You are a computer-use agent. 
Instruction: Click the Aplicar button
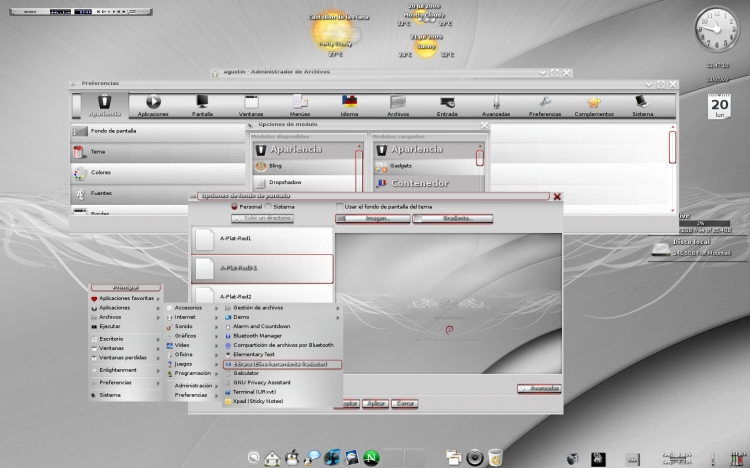coord(375,403)
